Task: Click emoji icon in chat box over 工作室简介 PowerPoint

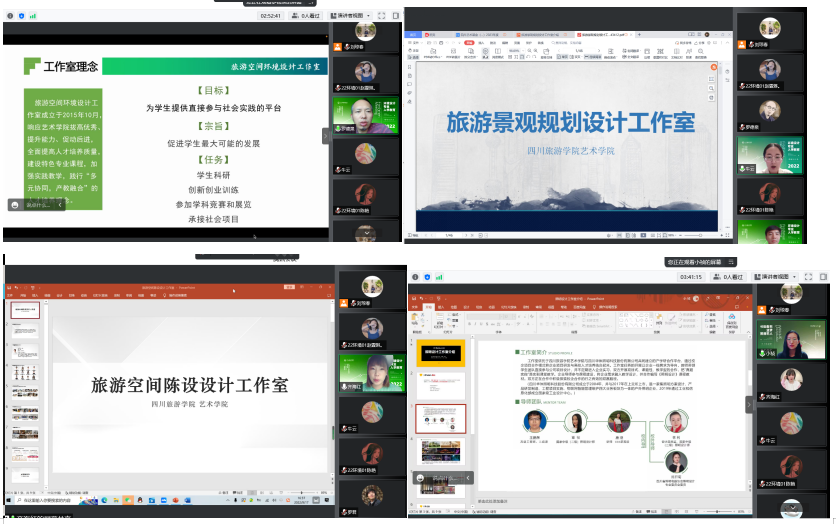Action: [x=420, y=478]
